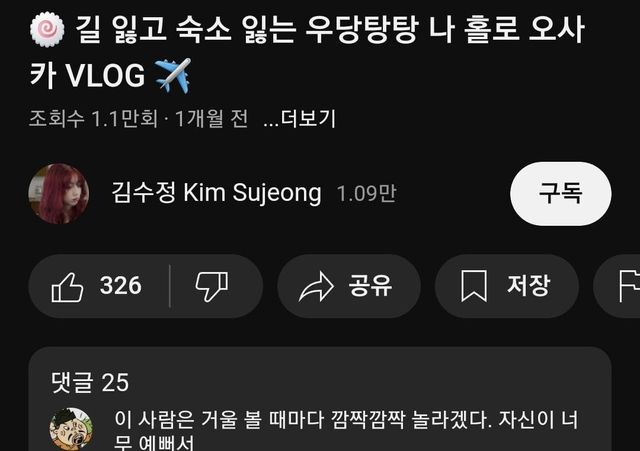Viewport: 640px width, 451px height.
Task: Tap the share arrow icon
Action: click(316, 287)
